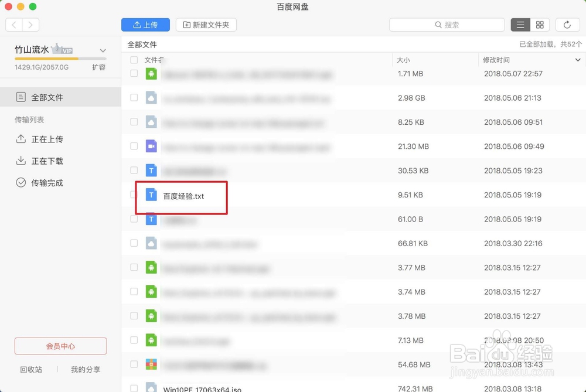
Task: Open 回收站 recycle bin
Action: coord(31,370)
